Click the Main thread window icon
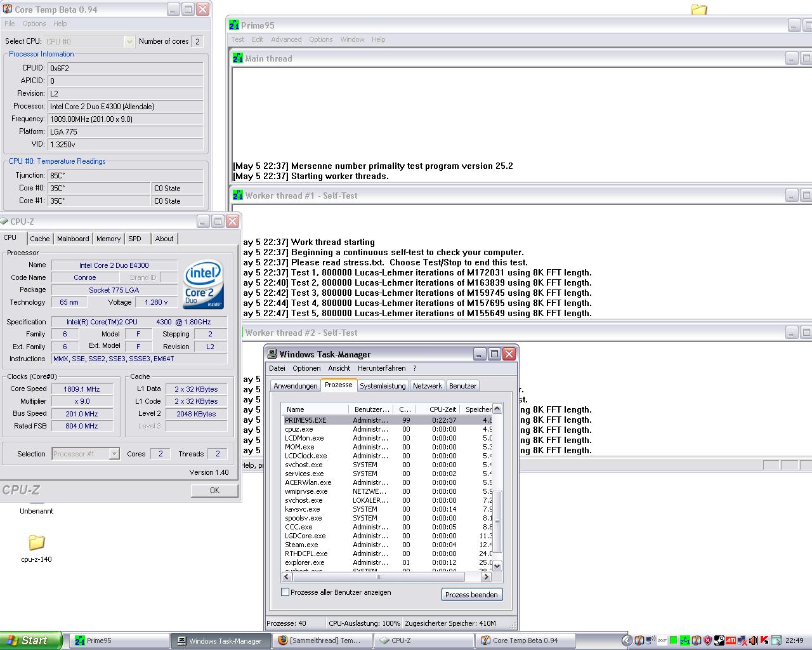This screenshot has width=812, height=650. 238,58
